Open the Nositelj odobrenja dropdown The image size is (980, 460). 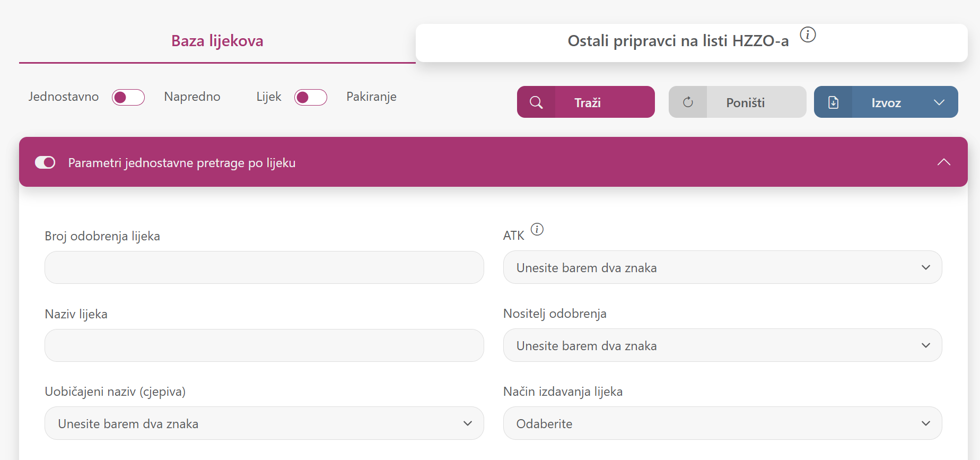(x=722, y=345)
